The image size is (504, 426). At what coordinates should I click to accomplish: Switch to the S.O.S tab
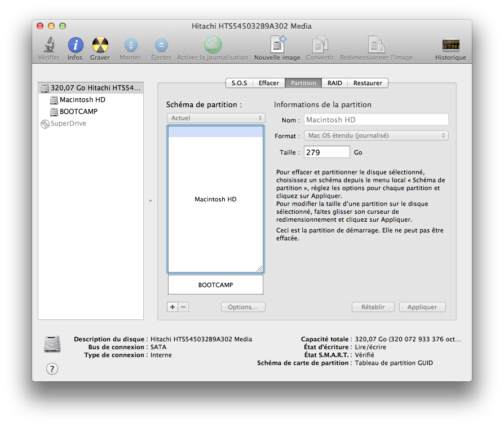[x=239, y=83]
